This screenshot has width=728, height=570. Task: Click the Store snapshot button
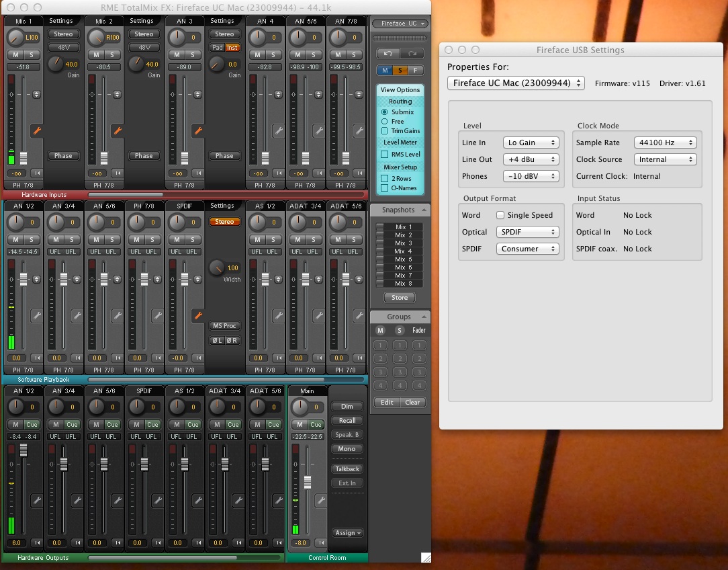pos(400,298)
